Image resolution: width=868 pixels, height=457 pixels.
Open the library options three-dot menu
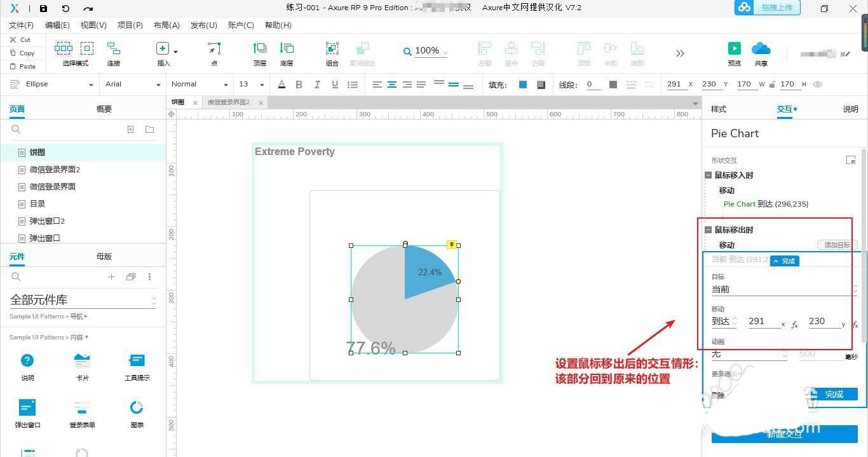150,276
